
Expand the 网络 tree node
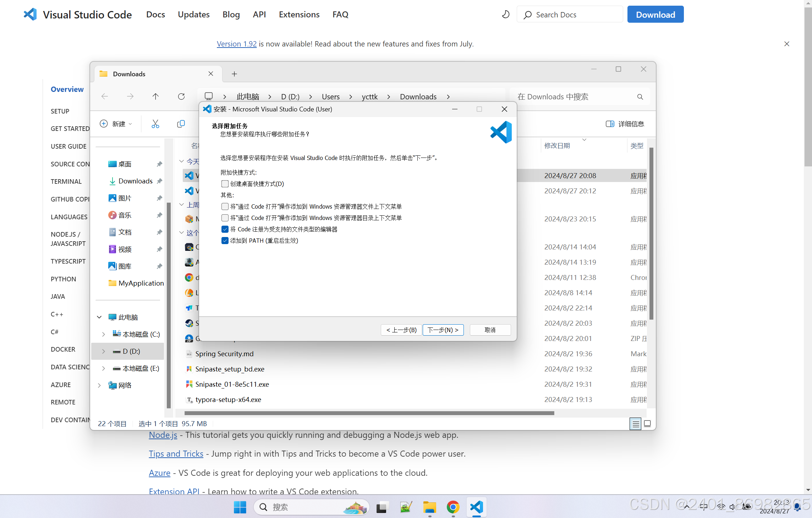point(99,385)
